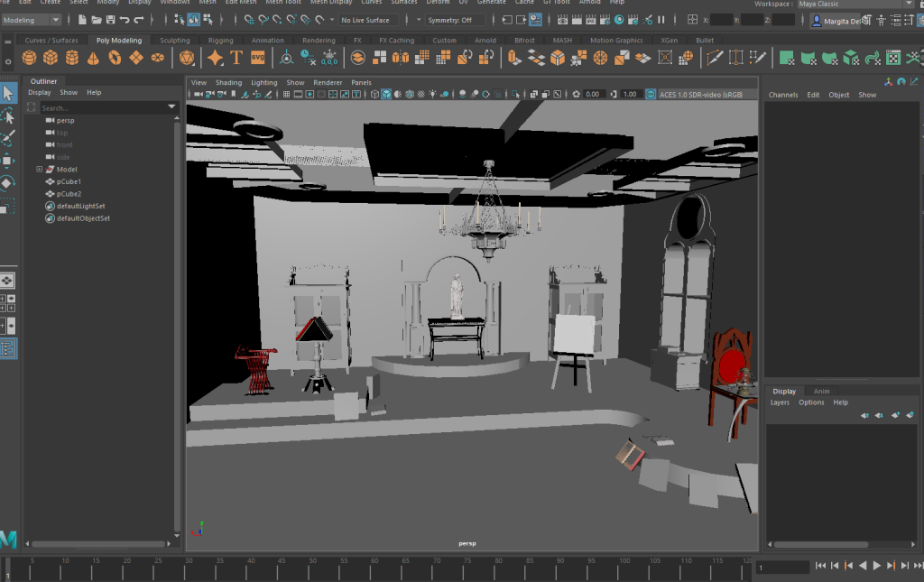Switch to the Rigging shelf tab
Image resolution: width=924 pixels, height=582 pixels.
[220, 41]
